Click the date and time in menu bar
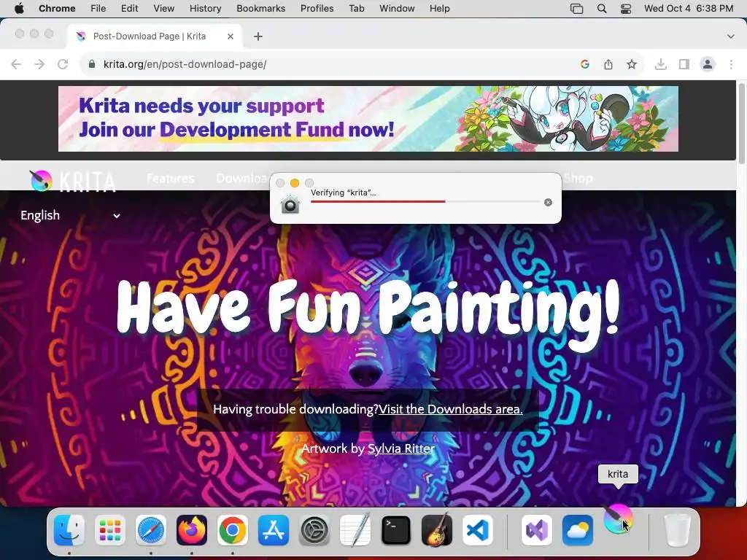 [689, 9]
